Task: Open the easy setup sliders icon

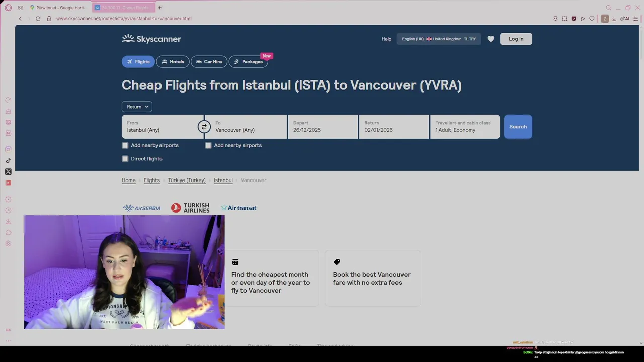Action: point(636,19)
